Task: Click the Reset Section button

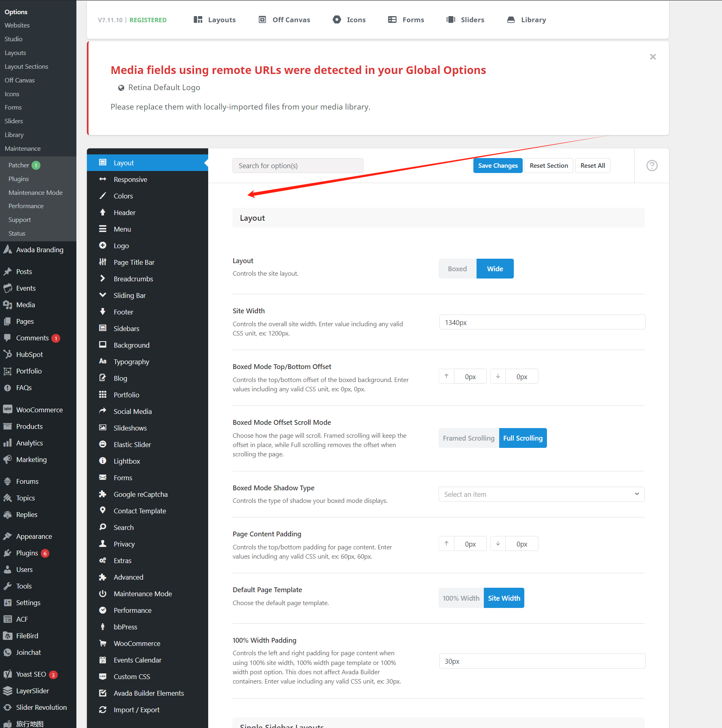Action: tap(549, 166)
